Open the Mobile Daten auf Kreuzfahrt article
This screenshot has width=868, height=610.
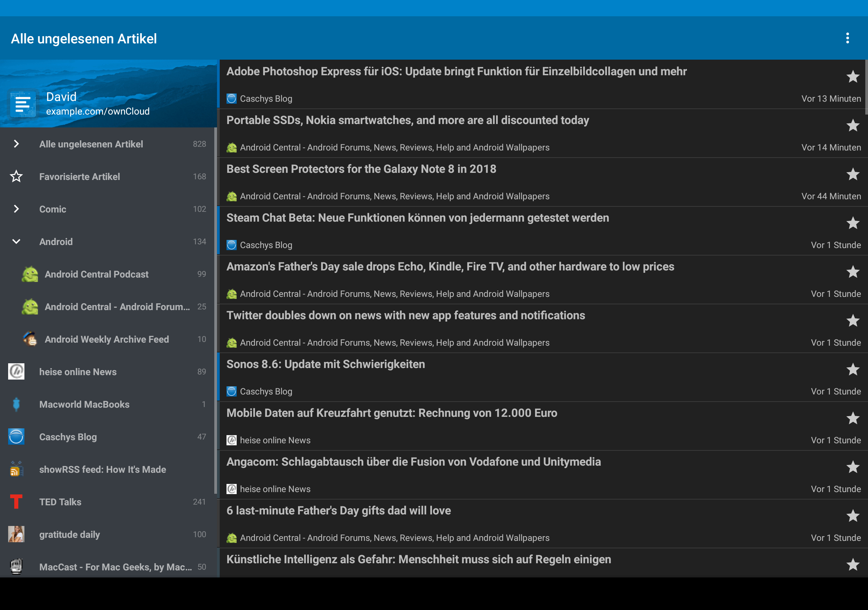click(x=391, y=413)
